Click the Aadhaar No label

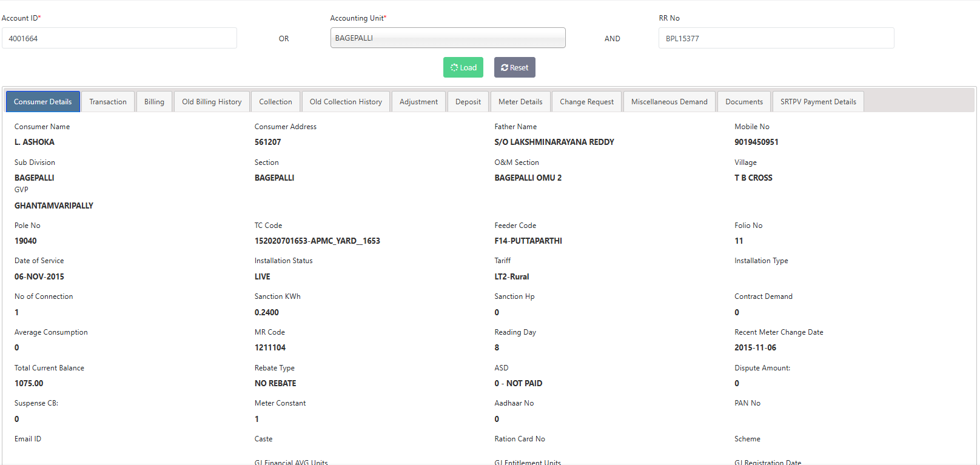[x=514, y=403]
